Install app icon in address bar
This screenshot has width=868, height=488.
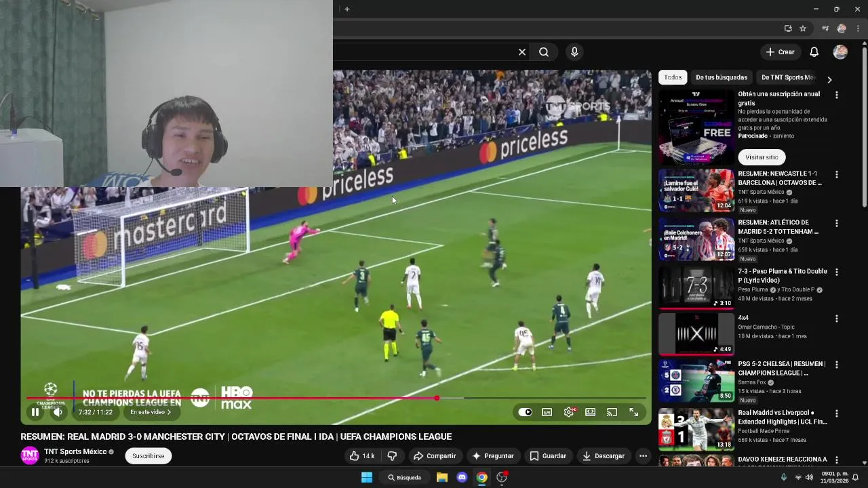click(x=788, y=28)
